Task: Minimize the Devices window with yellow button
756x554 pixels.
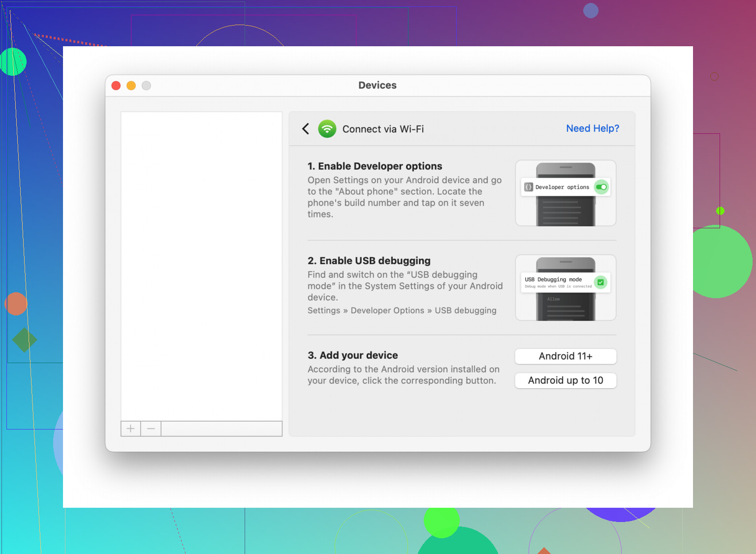Action: click(x=131, y=86)
